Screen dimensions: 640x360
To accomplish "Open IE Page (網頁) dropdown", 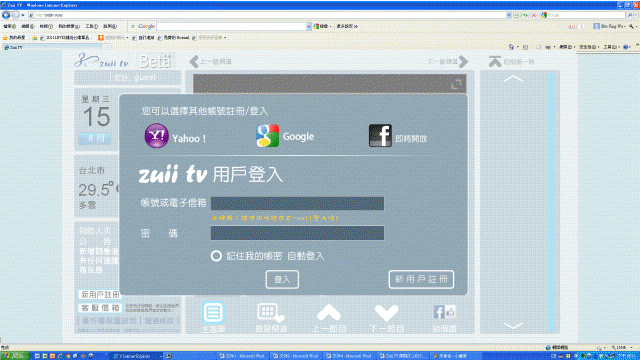I will [567, 47].
